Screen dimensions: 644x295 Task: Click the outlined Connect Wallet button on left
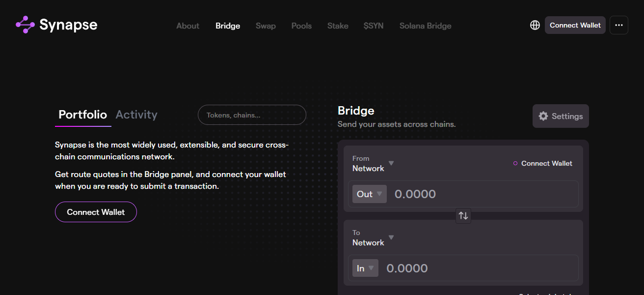coord(96,212)
